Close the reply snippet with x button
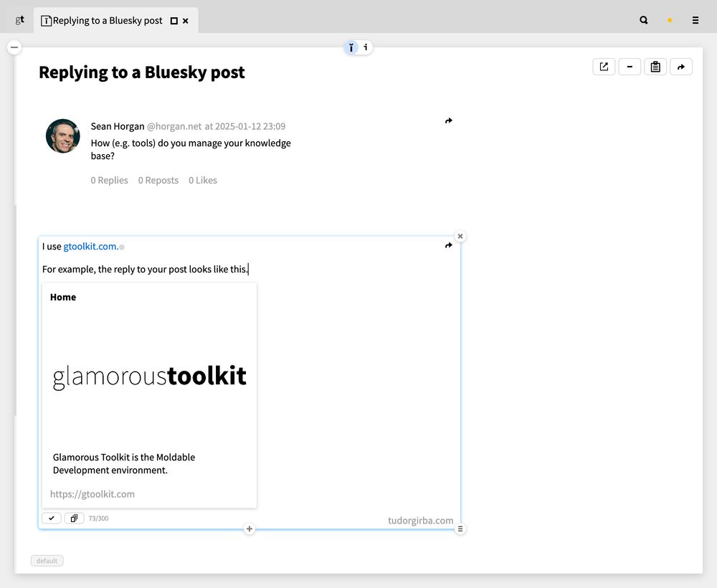The height and width of the screenshot is (588, 717). click(460, 237)
